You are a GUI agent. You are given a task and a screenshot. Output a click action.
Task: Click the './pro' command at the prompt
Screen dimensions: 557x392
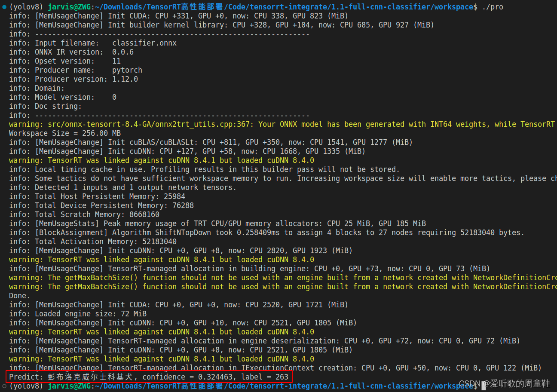click(493, 7)
